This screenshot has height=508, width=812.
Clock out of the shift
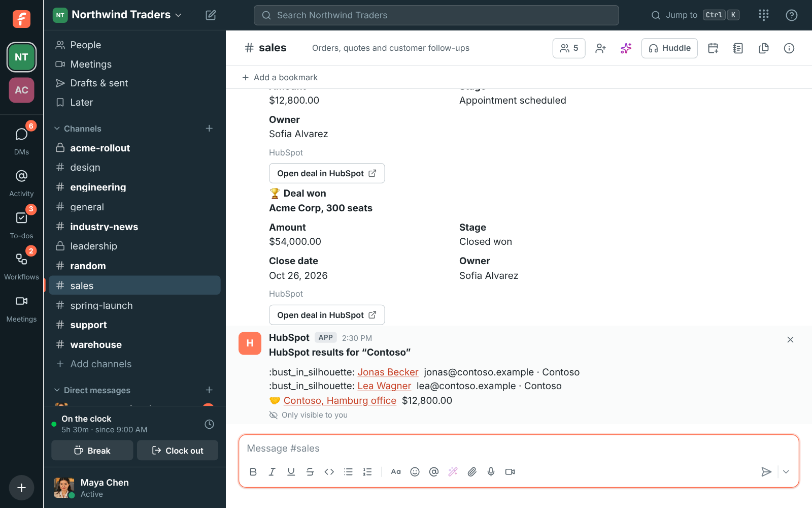coord(178,451)
